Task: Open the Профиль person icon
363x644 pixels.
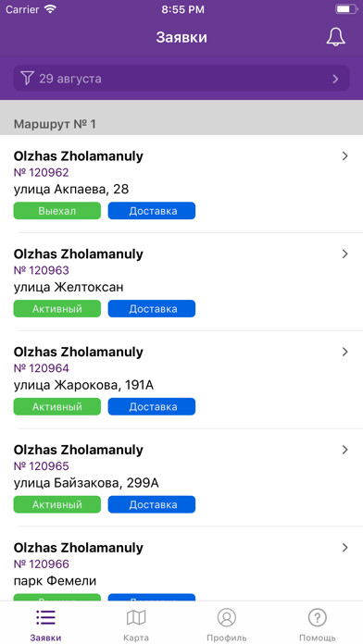Action: click(227, 617)
